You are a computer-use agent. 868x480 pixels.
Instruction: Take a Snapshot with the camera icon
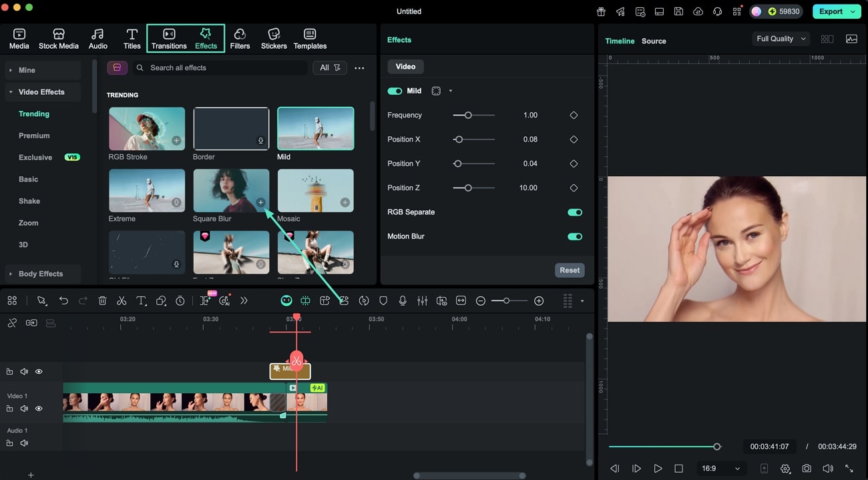(807, 468)
